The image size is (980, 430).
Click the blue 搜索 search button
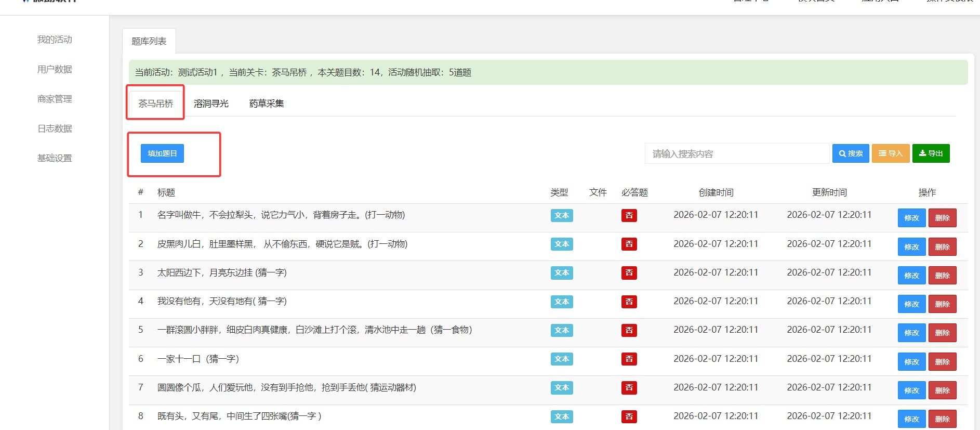(850, 153)
